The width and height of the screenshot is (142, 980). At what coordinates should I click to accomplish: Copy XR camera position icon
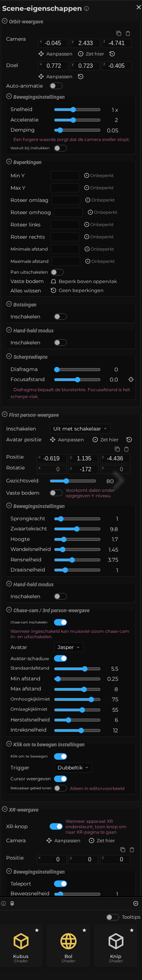(122, 849)
